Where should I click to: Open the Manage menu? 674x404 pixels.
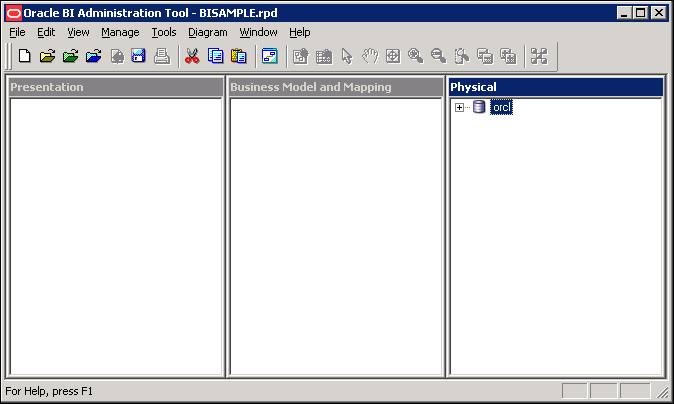click(x=120, y=32)
